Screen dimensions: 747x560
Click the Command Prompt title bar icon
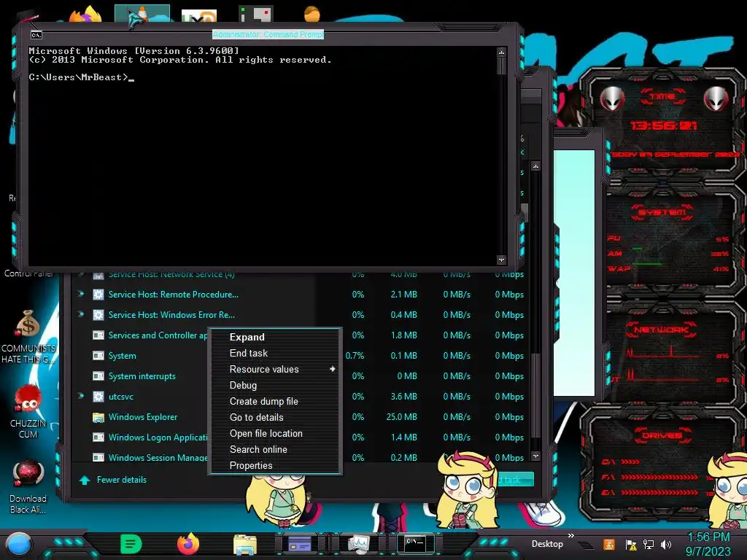click(36, 35)
